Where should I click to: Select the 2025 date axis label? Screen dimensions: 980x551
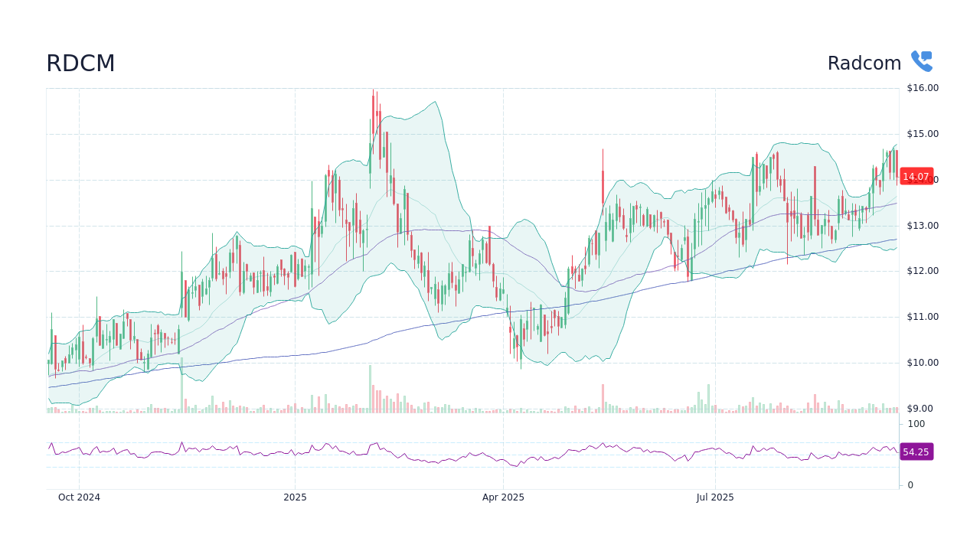294,497
